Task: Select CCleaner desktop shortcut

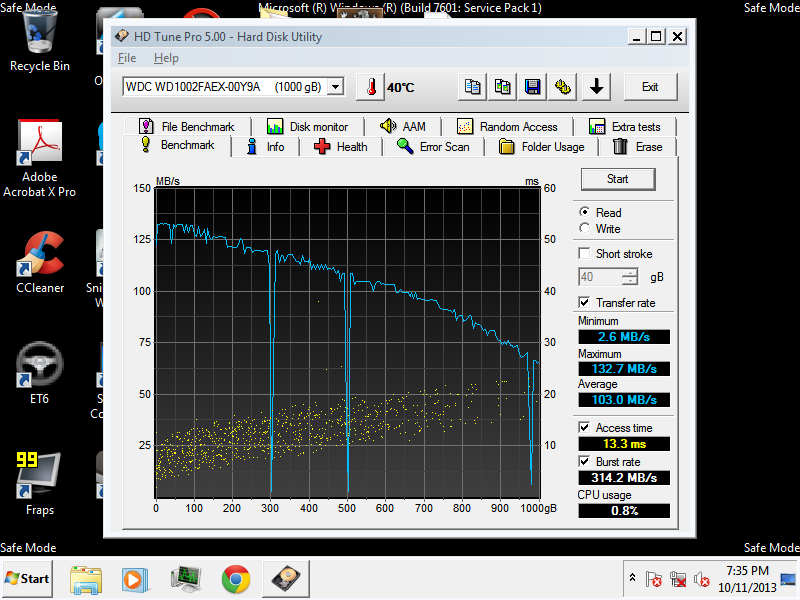Action: (x=40, y=263)
